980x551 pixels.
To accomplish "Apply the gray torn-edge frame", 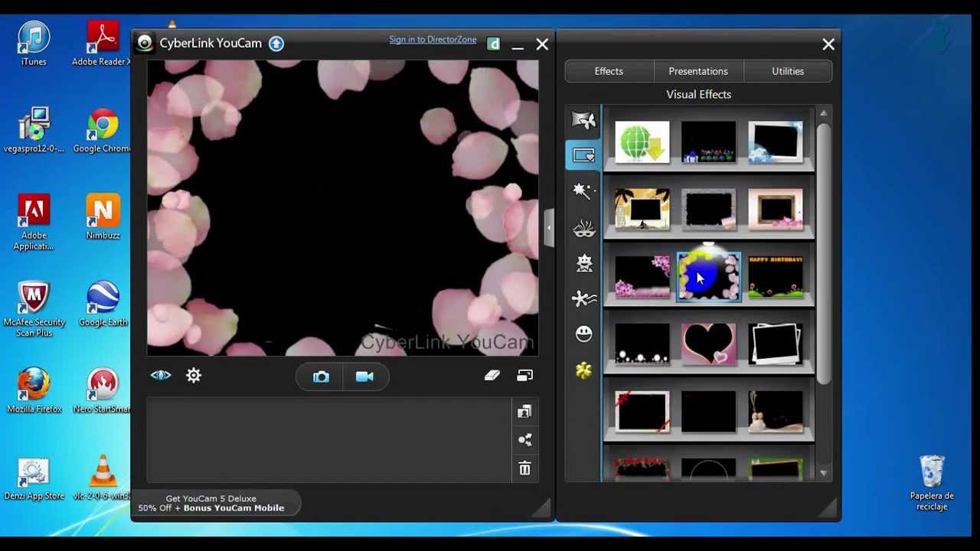I will point(709,210).
